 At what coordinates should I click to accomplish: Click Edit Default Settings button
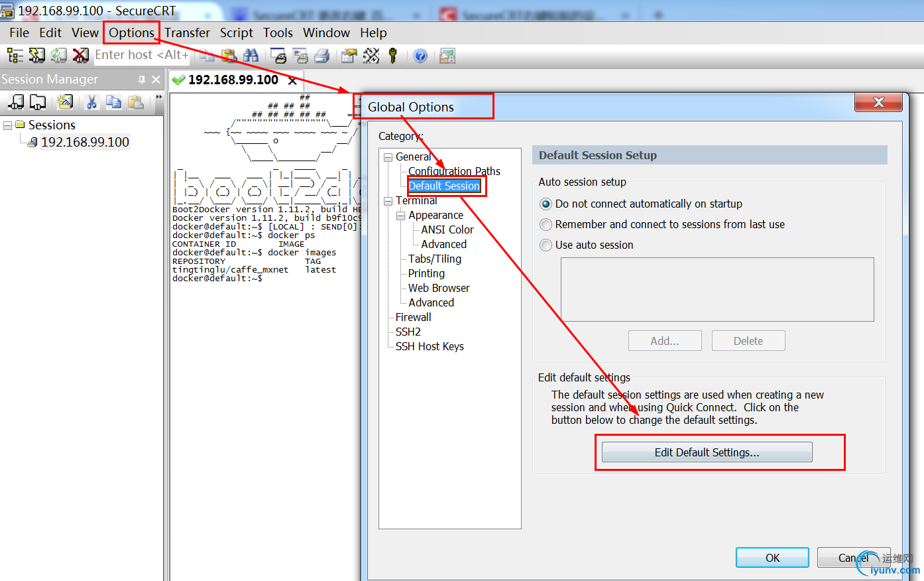(x=707, y=452)
